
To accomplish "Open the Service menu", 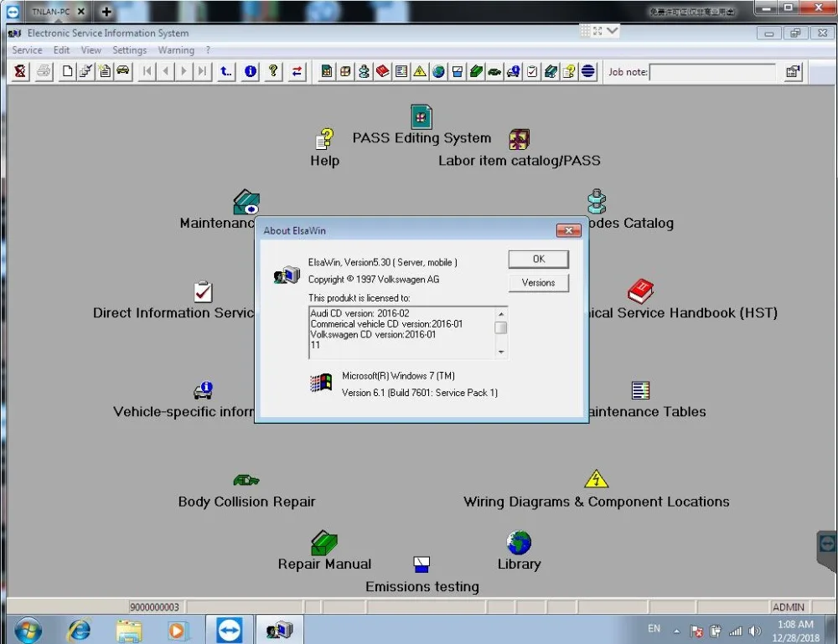I will pos(27,50).
